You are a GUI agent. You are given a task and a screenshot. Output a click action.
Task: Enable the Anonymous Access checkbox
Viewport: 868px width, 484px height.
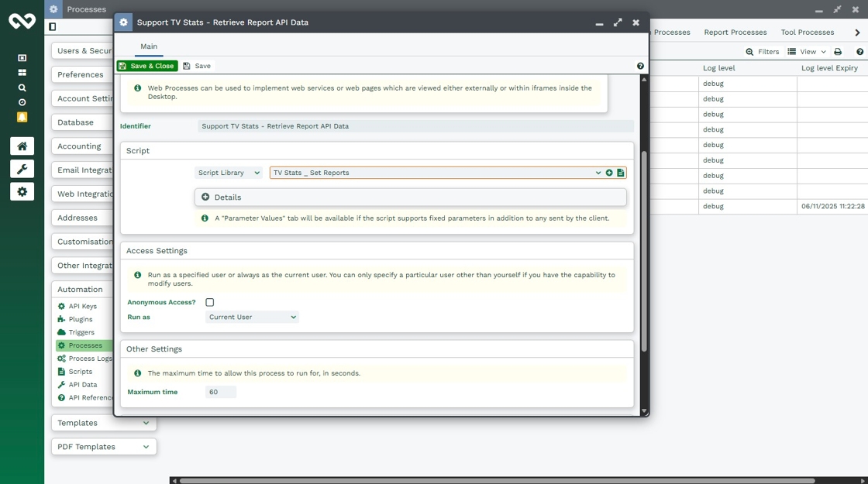pyautogui.click(x=209, y=302)
